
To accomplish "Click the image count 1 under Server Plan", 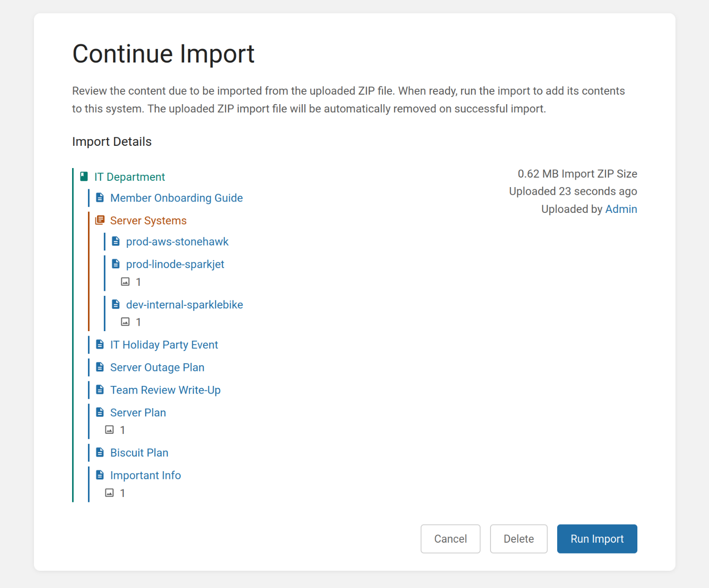I will tap(122, 430).
